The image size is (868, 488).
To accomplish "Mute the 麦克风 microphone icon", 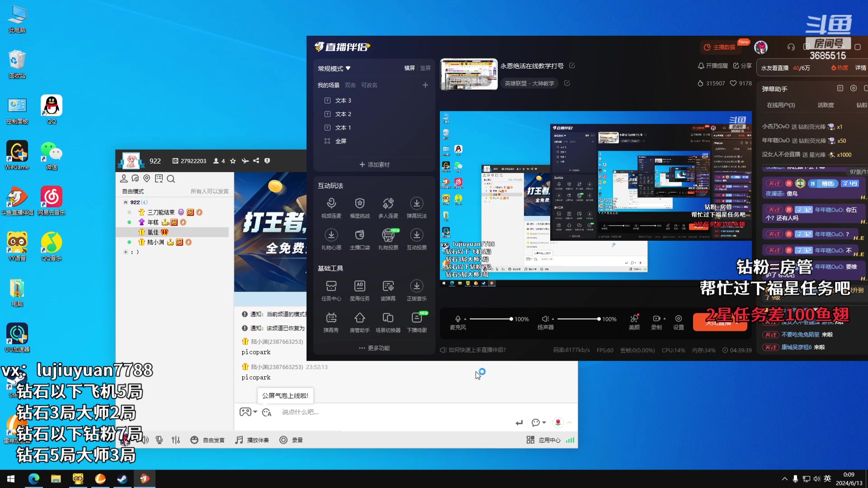I will 458,319.
